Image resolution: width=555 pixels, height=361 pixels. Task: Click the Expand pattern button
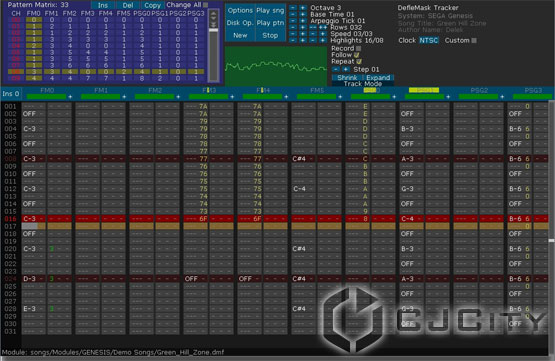click(x=378, y=78)
